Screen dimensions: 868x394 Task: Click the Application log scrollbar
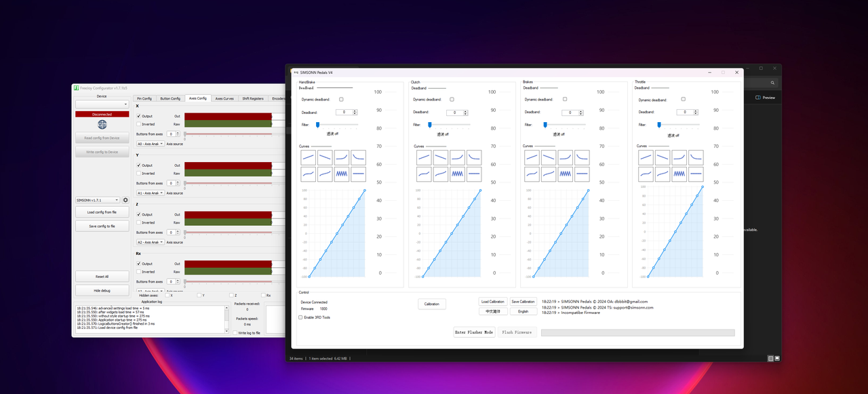pos(228,319)
